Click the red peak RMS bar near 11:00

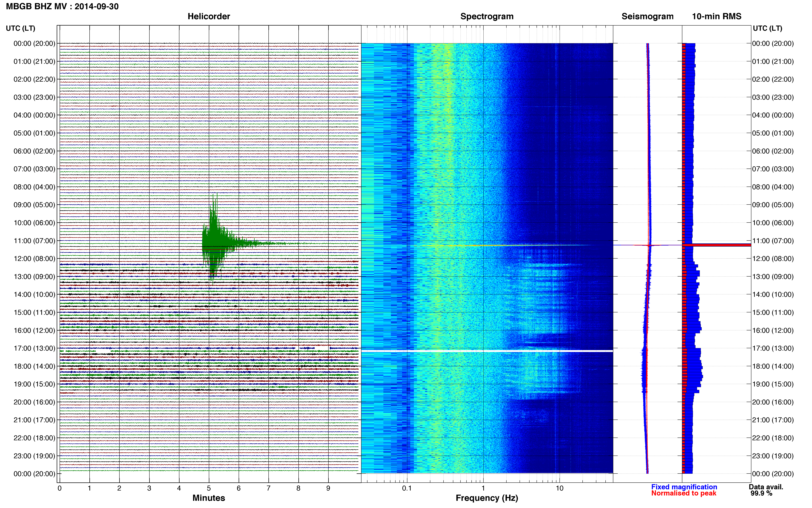click(x=717, y=245)
